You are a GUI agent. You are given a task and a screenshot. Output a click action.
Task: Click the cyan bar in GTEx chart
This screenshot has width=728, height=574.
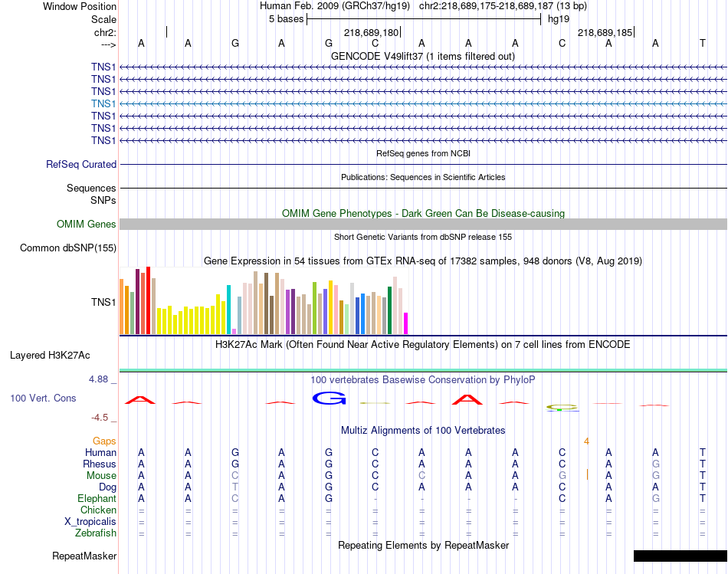[228, 310]
